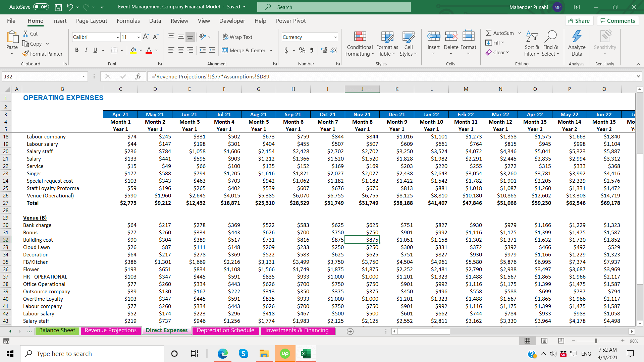Open the AutoSum dropdown arrow
This screenshot has height=362, width=644.
point(520,33)
